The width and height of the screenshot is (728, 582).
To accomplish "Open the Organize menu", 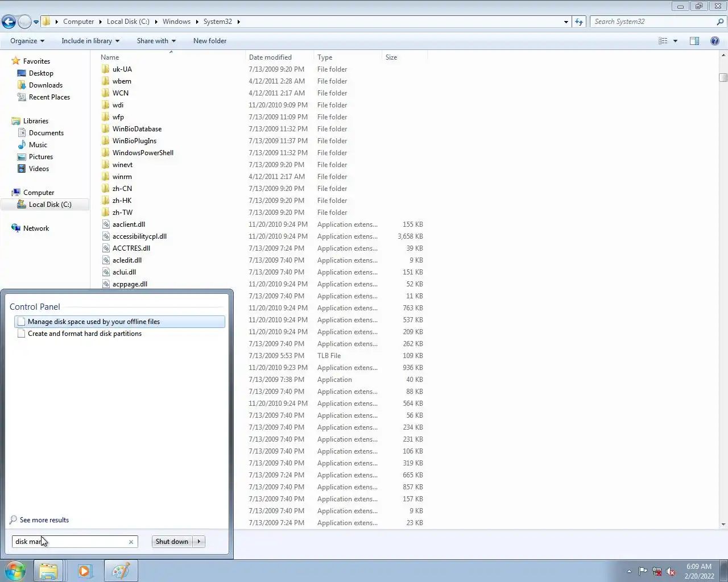I will (x=27, y=41).
